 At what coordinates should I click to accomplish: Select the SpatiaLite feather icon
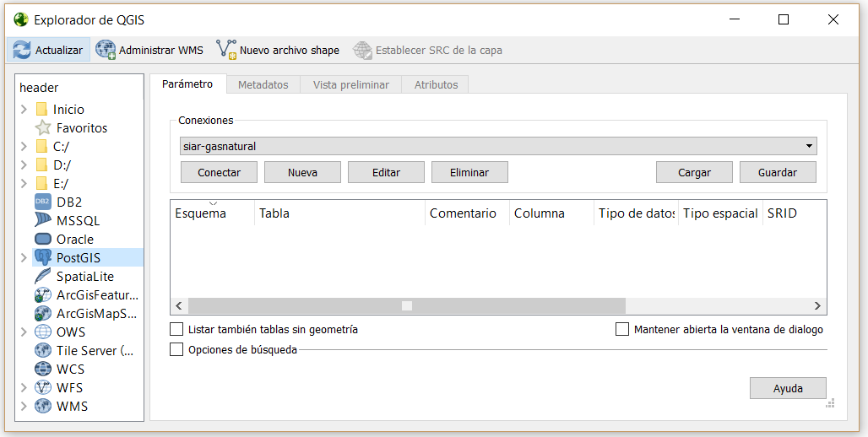pos(42,276)
